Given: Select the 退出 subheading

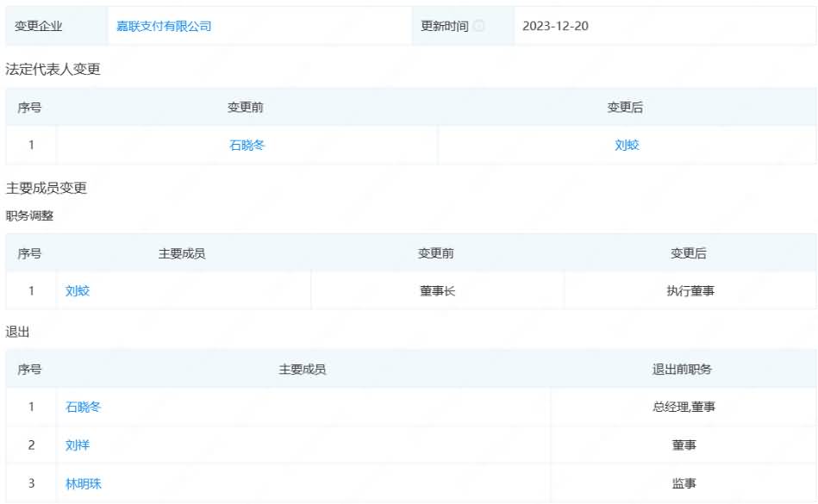Looking at the screenshot, I should click(x=17, y=332).
